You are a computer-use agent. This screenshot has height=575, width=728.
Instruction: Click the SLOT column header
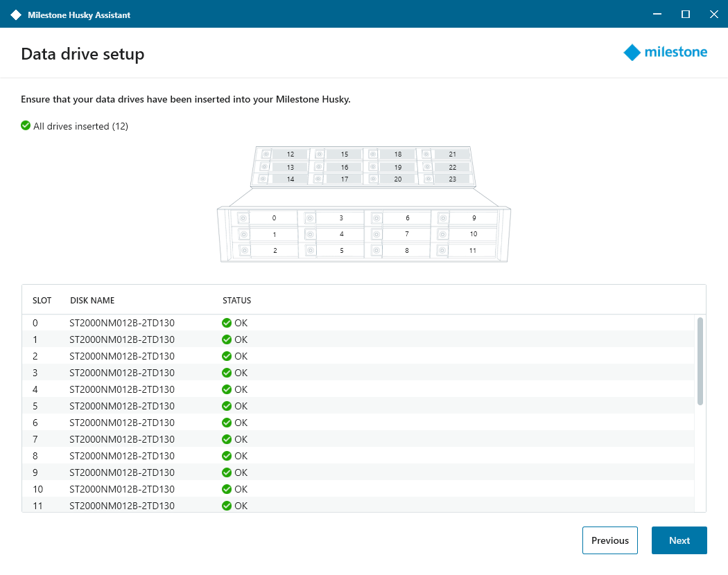pyautogui.click(x=42, y=300)
